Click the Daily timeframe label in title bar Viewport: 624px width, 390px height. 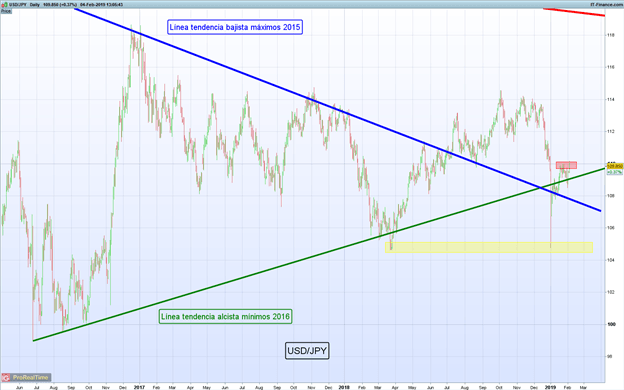click(35, 5)
